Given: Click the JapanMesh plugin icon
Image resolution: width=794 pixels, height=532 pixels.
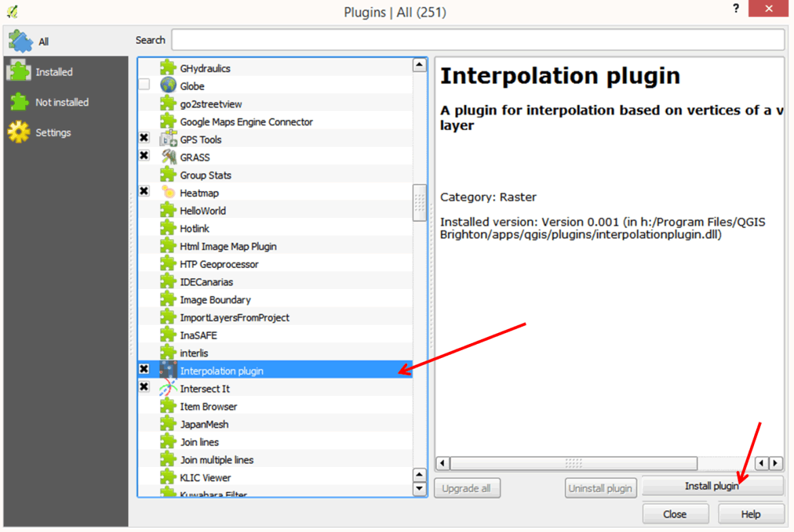Looking at the screenshot, I should pyautogui.click(x=167, y=424).
